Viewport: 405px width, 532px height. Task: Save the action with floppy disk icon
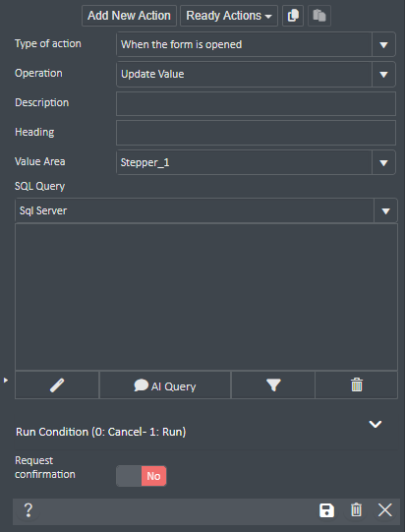point(326,510)
